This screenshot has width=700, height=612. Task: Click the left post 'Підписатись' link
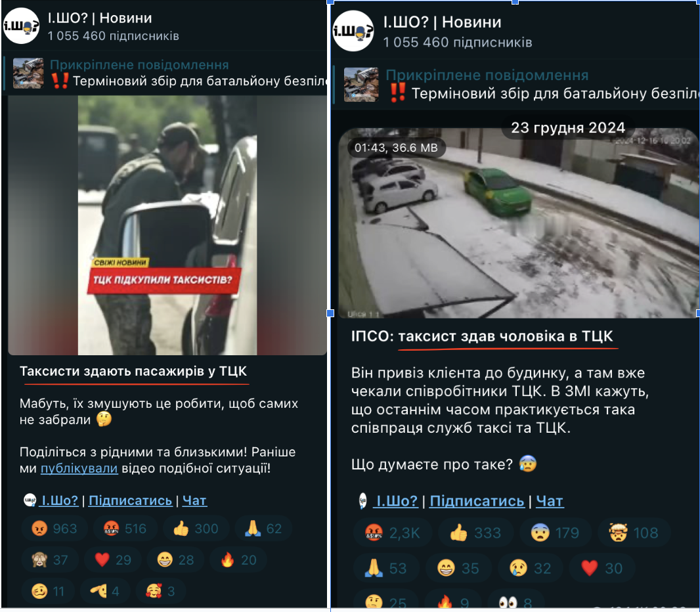coord(131,500)
